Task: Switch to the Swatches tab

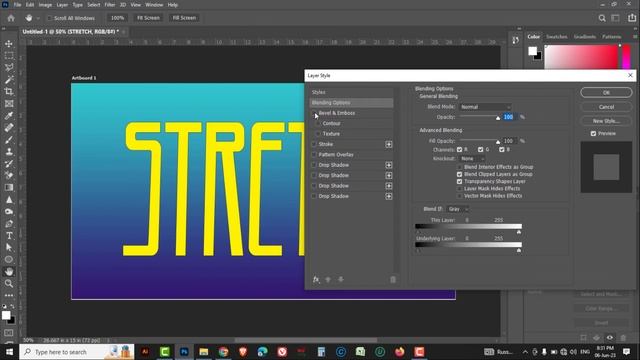Action: (x=557, y=37)
